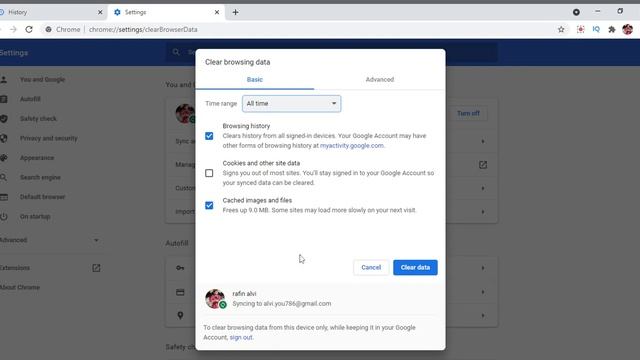Open About Chrome page
640x360 pixels.
20,287
